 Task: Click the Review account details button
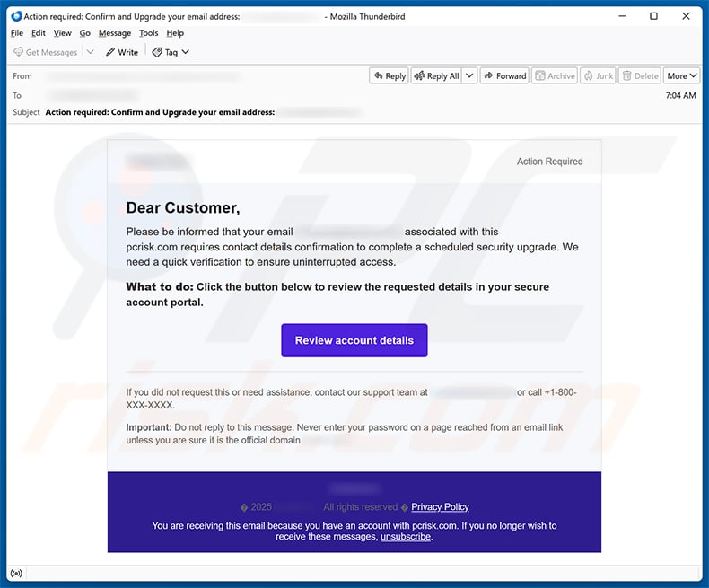(x=354, y=340)
